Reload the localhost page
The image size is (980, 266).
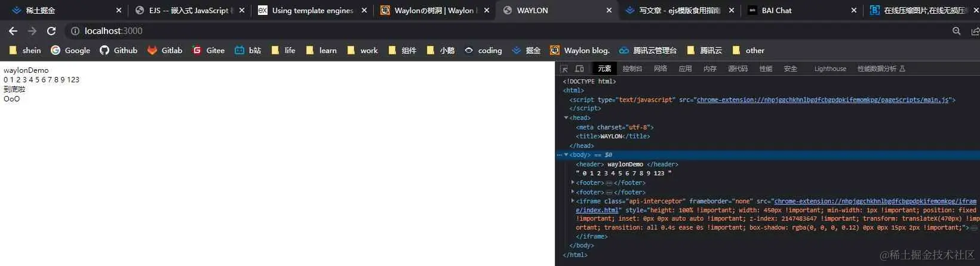coord(51,31)
